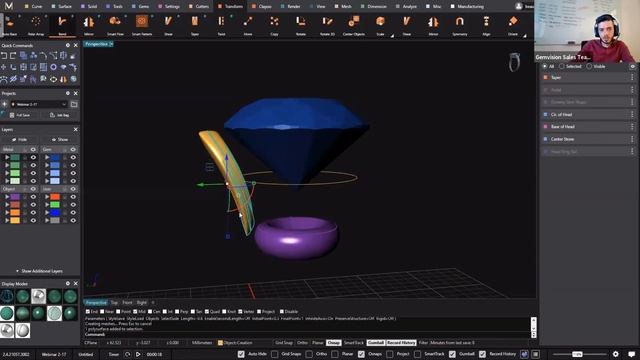Image resolution: width=640 pixels, height=360 pixels.
Task: Open the Cutters menu tab
Action: coord(199,7)
